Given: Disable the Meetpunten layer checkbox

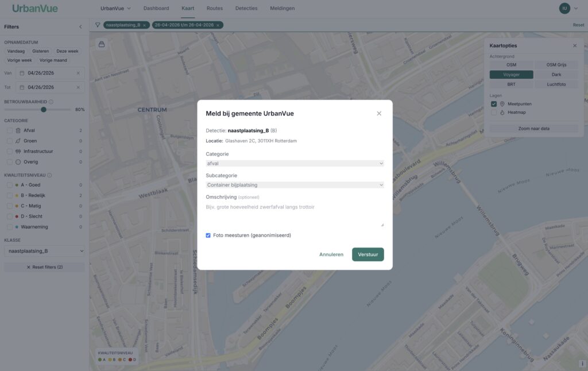Looking at the screenshot, I should 493,104.
